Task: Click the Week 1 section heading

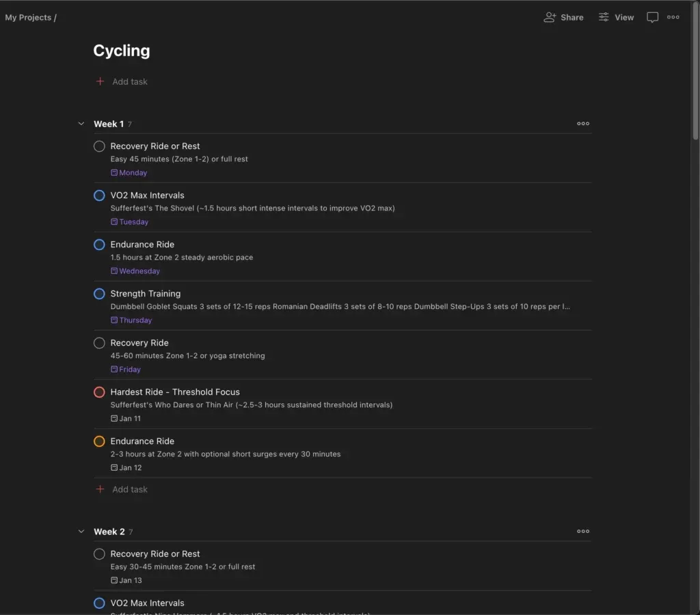Action: click(109, 124)
